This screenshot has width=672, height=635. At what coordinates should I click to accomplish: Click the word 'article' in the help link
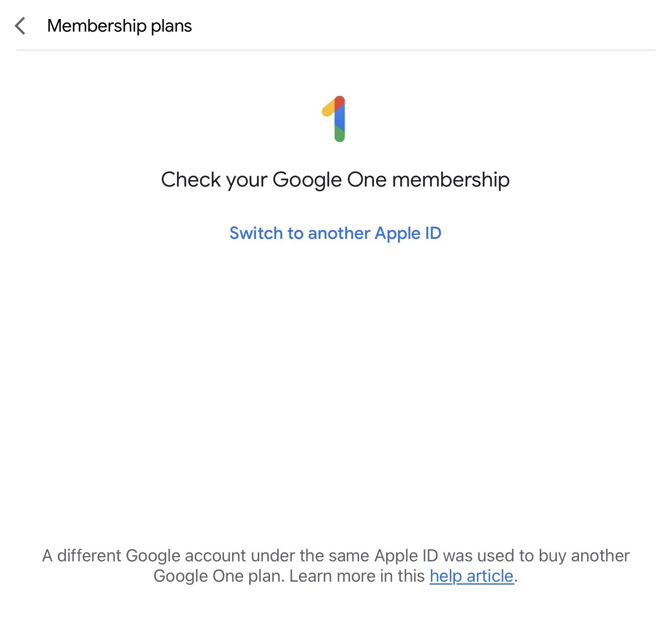tap(490, 576)
